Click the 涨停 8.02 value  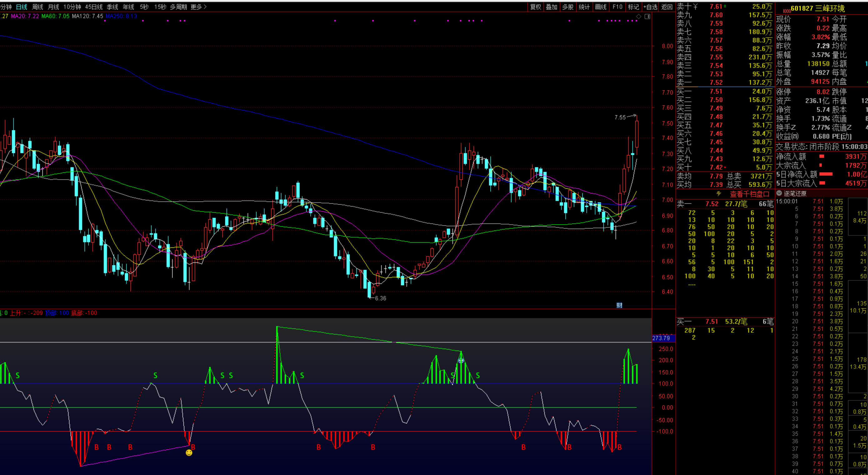click(823, 92)
